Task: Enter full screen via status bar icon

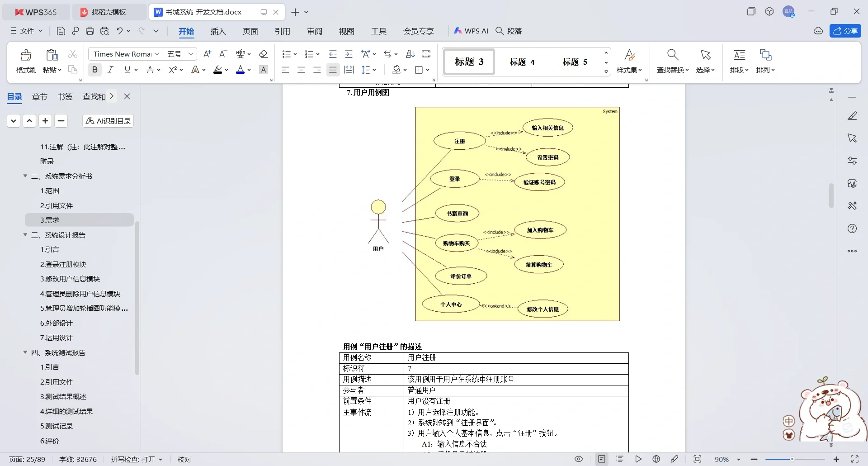Action: click(855, 459)
